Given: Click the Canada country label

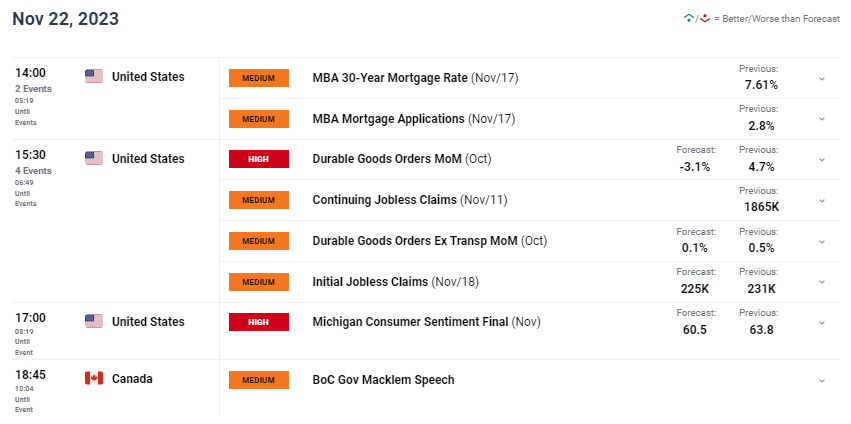Looking at the screenshot, I should point(132,379).
